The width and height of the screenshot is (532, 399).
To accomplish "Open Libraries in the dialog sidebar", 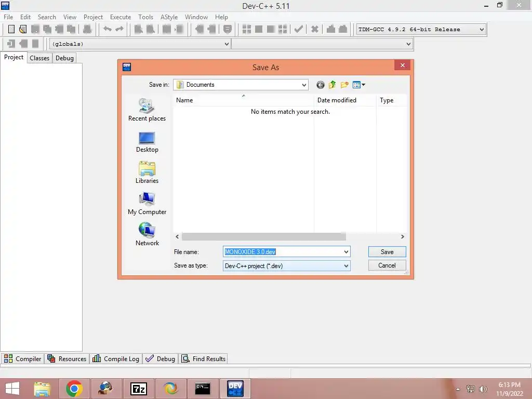I will (x=147, y=173).
